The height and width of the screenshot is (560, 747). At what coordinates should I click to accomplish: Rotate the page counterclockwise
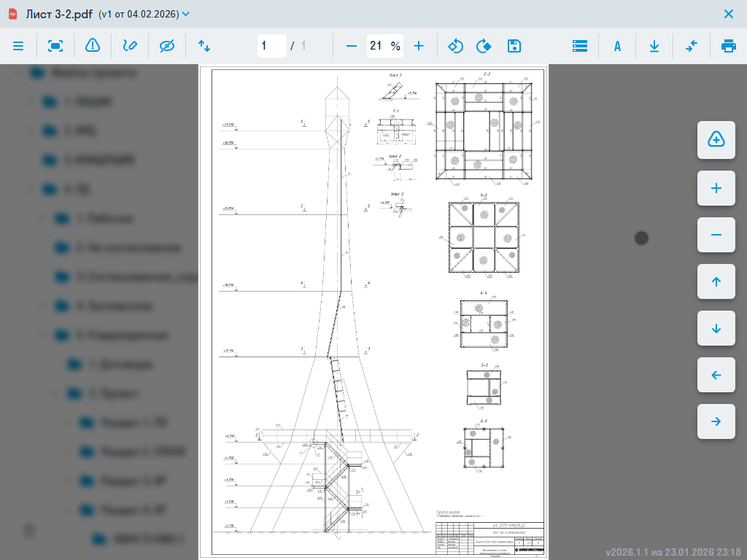pos(455,46)
